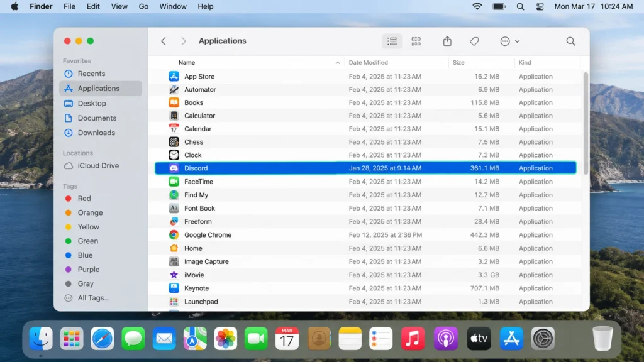Viewport: 644px width, 362px height.
Task: Open Music from the Dock
Action: [x=413, y=339]
